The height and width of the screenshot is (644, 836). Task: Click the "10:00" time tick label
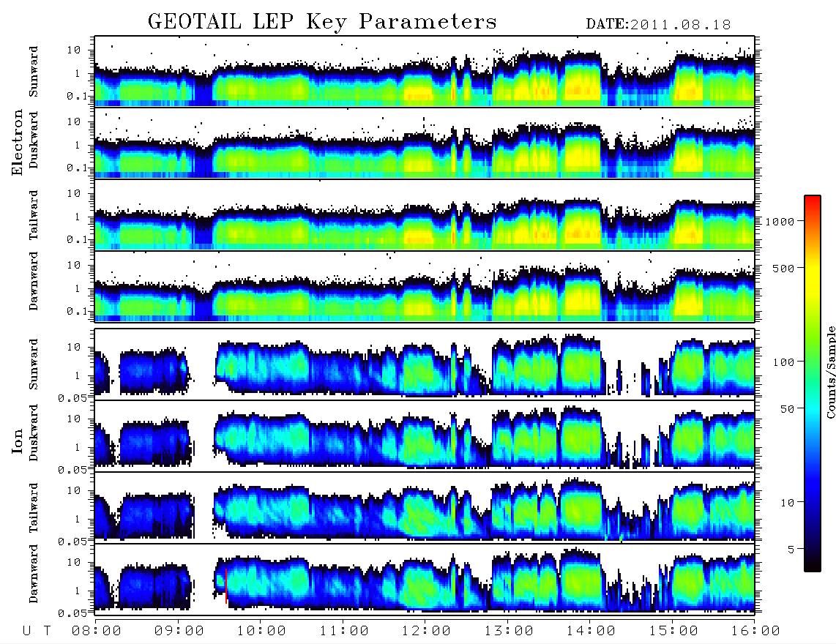pos(261,632)
